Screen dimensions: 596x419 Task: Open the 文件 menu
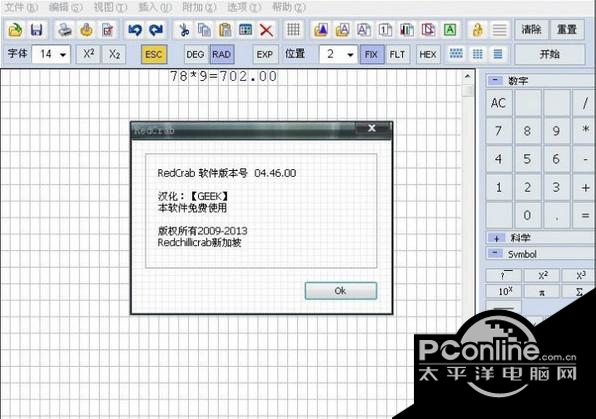21,7
